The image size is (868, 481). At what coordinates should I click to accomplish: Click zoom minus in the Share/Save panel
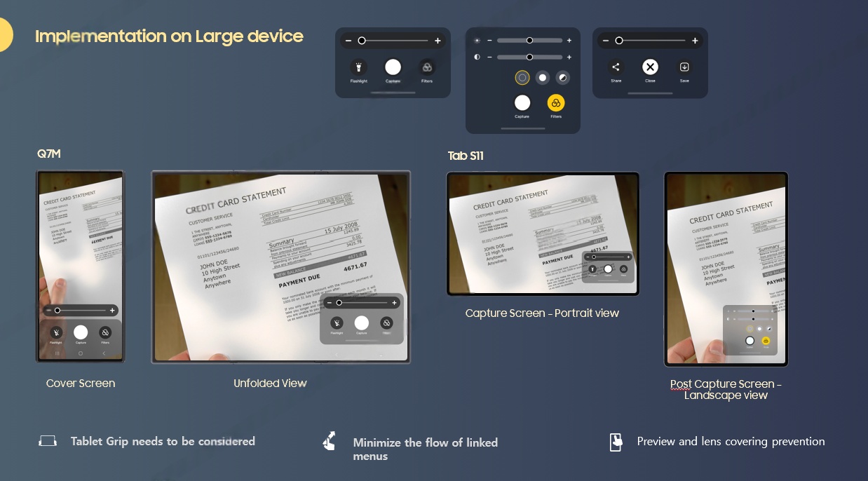tap(606, 41)
